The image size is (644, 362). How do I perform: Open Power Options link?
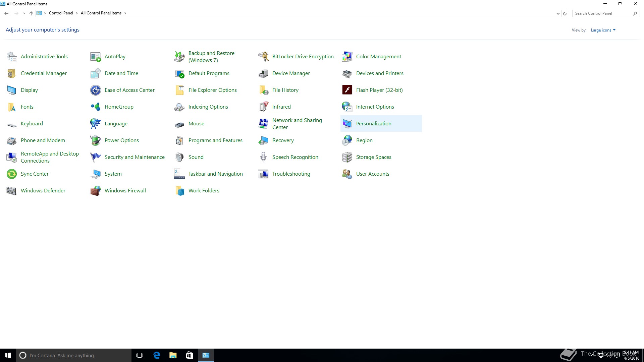point(122,140)
